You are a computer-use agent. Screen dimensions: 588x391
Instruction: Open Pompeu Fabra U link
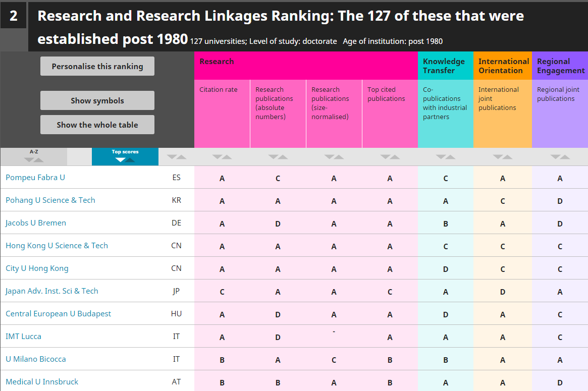(x=35, y=178)
